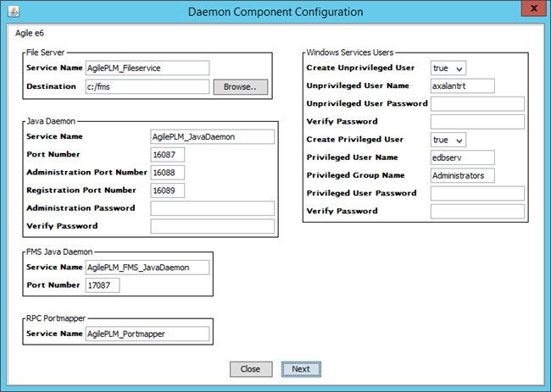Edit the Privileged User Name field edbserv
The width and height of the screenshot is (551, 392).
pyautogui.click(x=463, y=157)
